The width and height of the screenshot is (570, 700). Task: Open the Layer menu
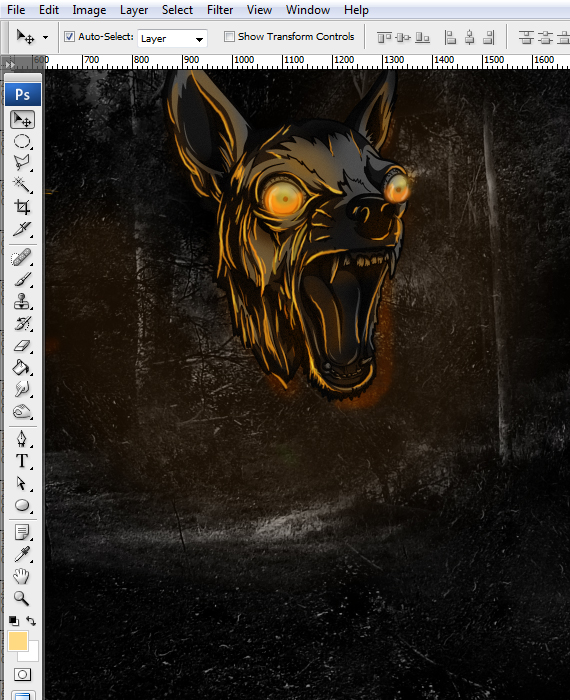pyautogui.click(x=134, y=10)
